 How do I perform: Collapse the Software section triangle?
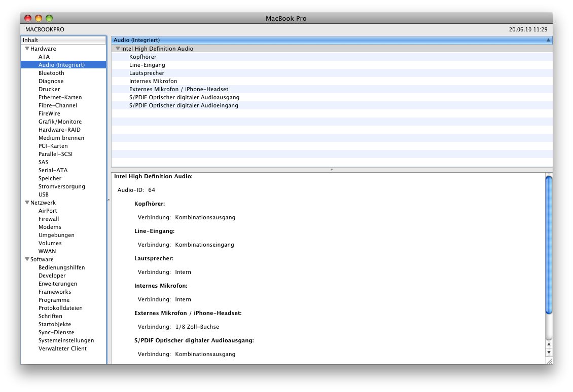[x=27, y=259]
